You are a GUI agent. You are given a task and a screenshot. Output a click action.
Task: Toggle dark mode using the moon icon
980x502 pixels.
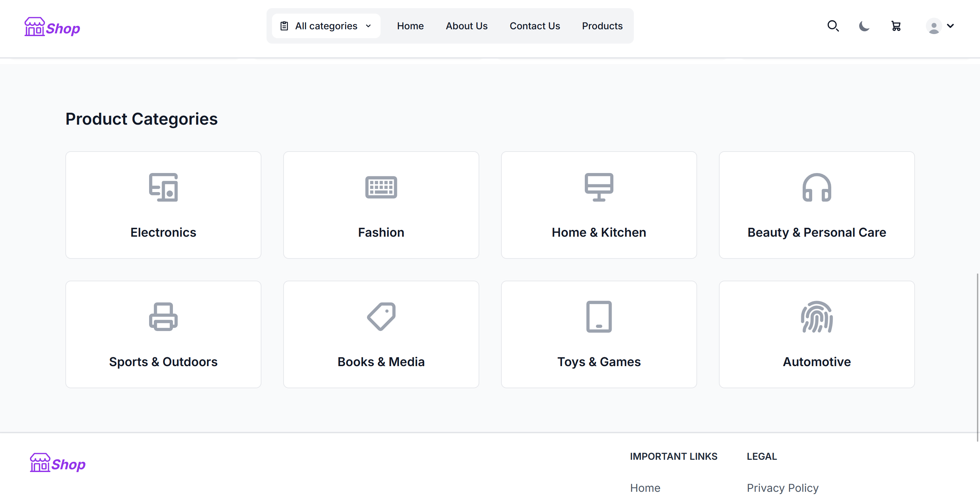click(x=864, y=26)
